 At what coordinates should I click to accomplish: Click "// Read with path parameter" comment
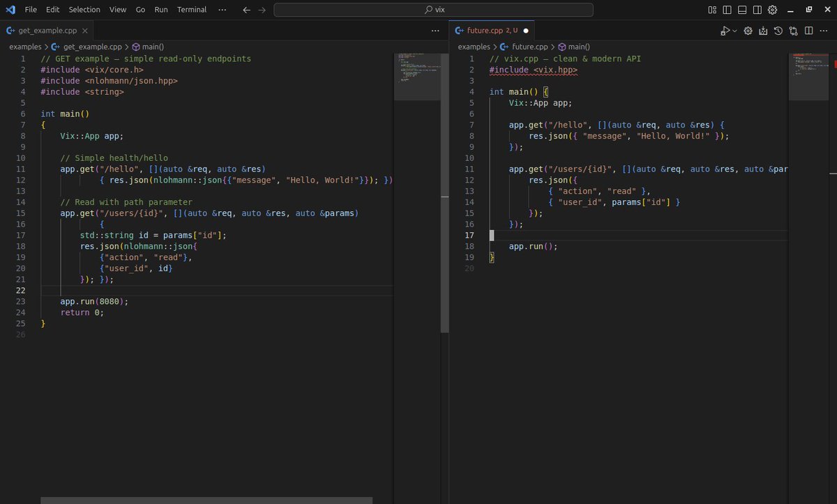pyautogui.click(x=126, y=202)
